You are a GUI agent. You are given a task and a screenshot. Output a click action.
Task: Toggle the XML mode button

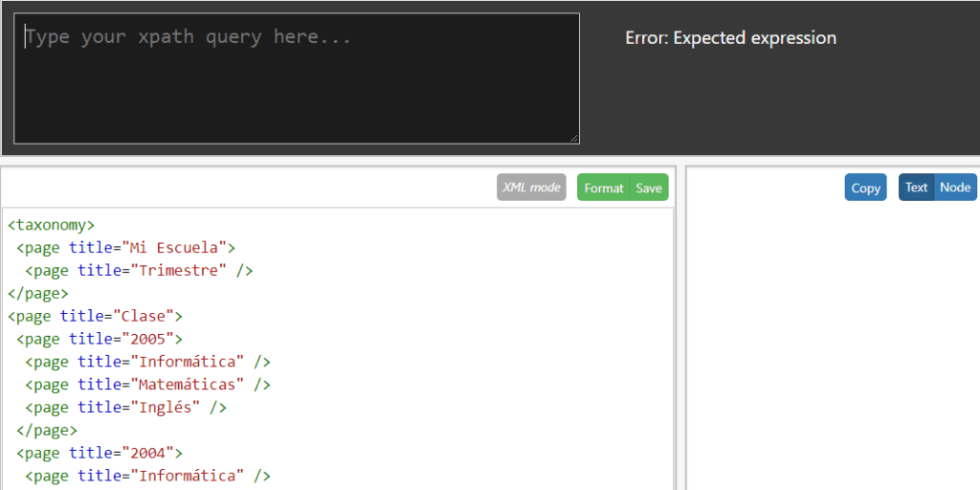(x=531, y=188)
